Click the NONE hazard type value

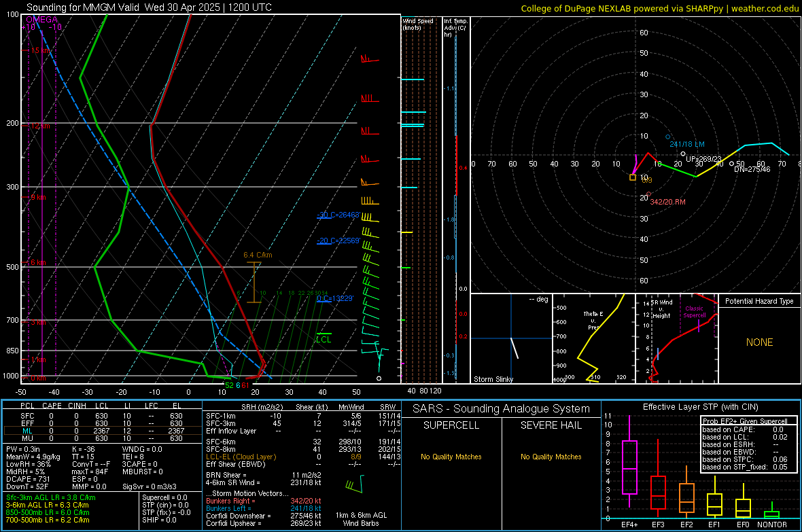click(759, 342)
